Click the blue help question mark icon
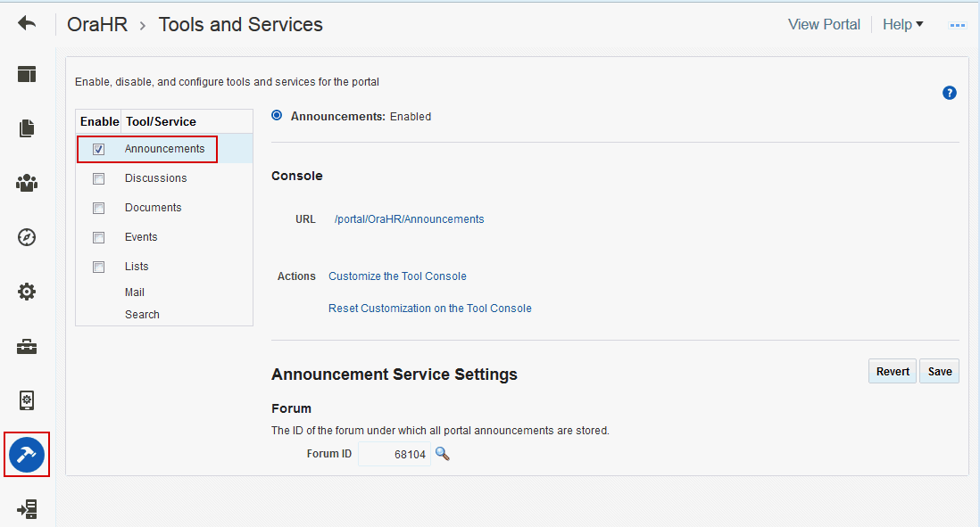980x527 pixels. 950,93
